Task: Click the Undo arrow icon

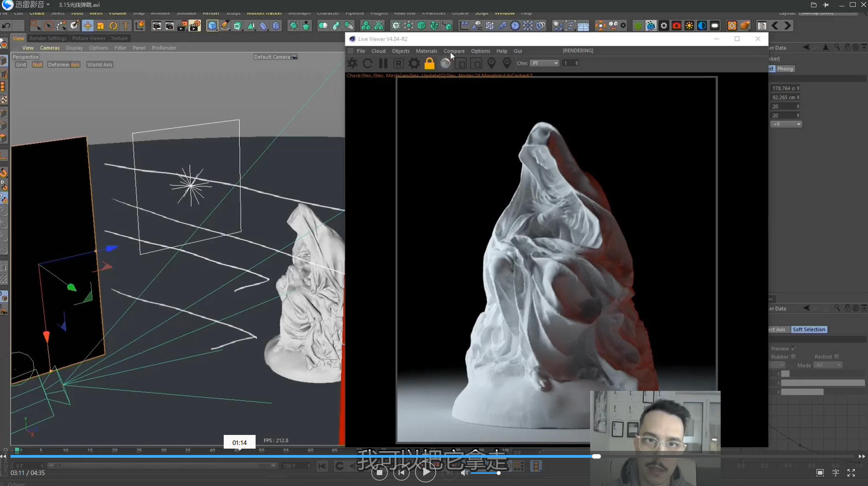Action: (6, 26)
